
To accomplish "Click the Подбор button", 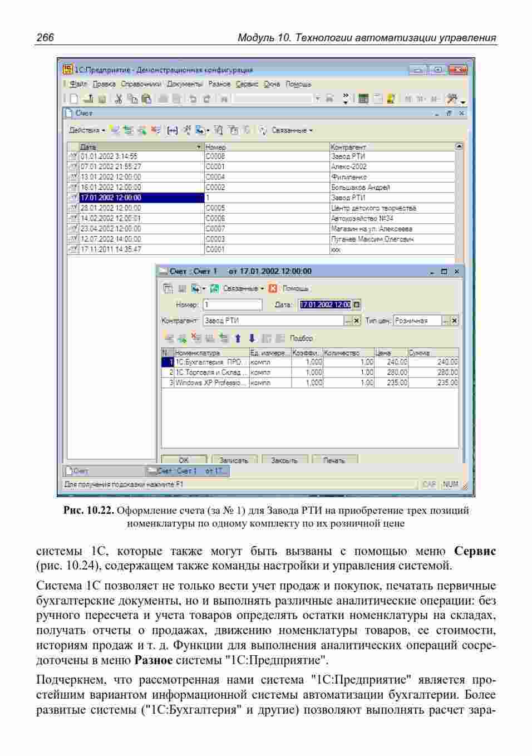I will point(302,338).
